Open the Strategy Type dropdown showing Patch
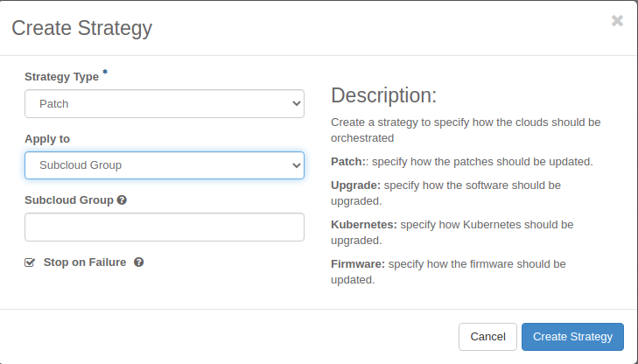This screenshot has height=364, width=638. click(x=165, y=103)
